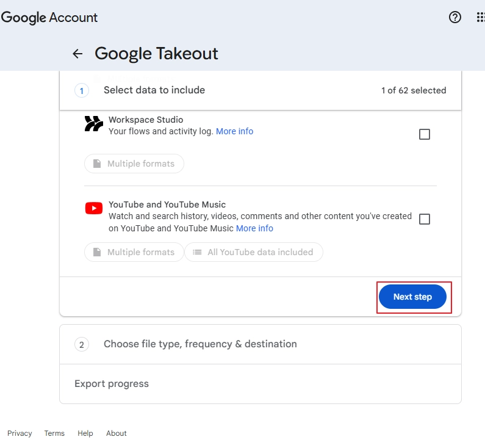Go back using the arrow beside Google Takeout
Image resolution: width=485 pixels, height=448 pixels.
pos(77,54)
